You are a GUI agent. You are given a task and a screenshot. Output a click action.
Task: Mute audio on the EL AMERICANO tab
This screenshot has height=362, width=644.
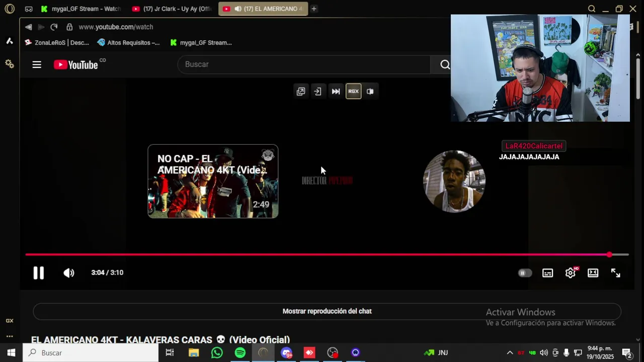237,9
